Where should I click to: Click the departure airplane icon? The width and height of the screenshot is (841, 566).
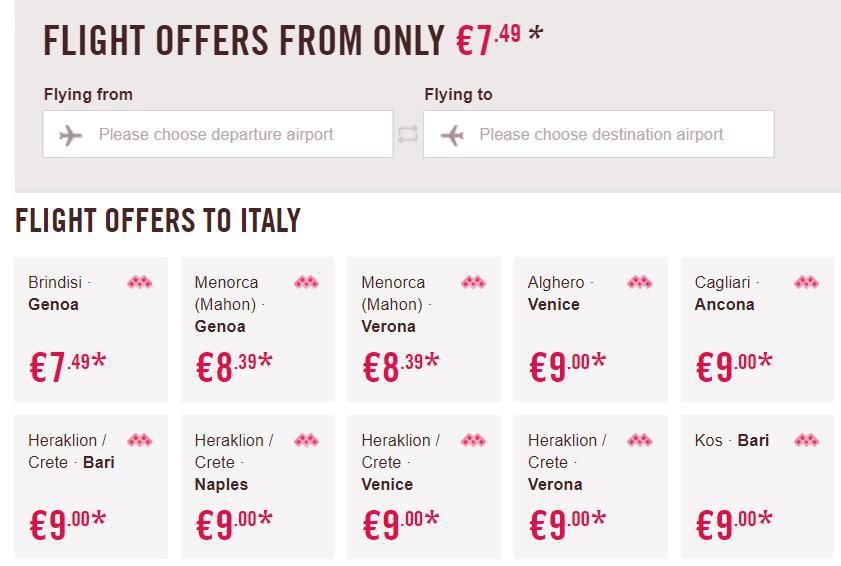pos(71,135)
